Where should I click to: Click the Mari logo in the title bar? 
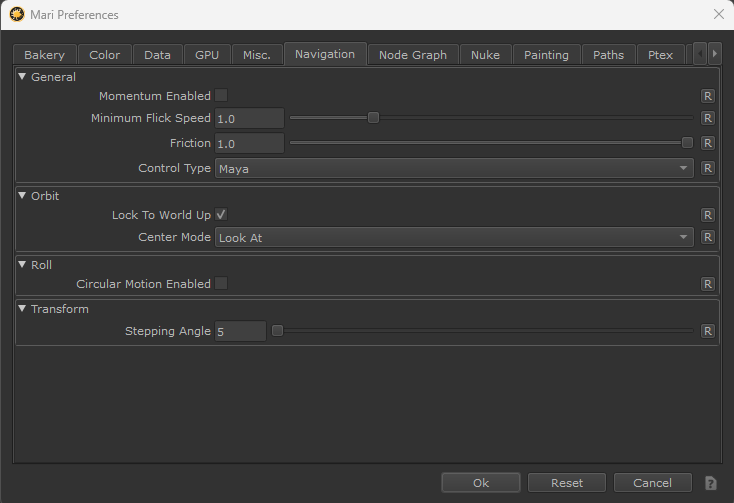tap(17, 15)
